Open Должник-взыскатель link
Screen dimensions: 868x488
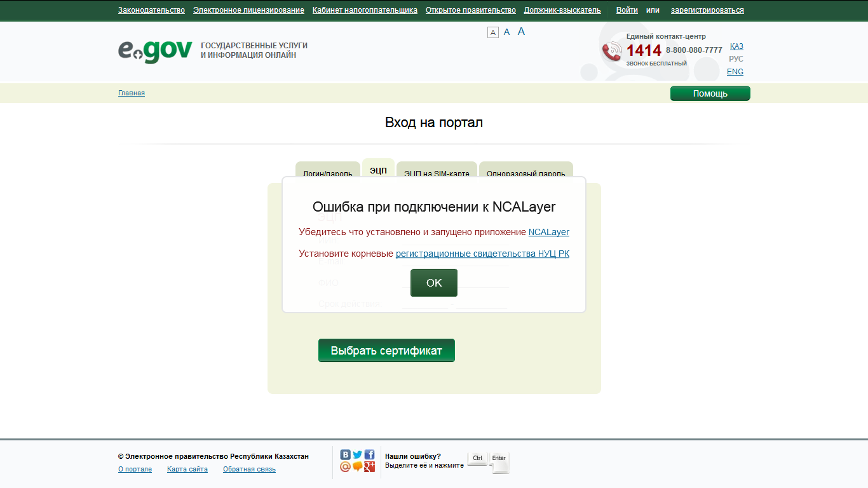(x=562, y=10)
